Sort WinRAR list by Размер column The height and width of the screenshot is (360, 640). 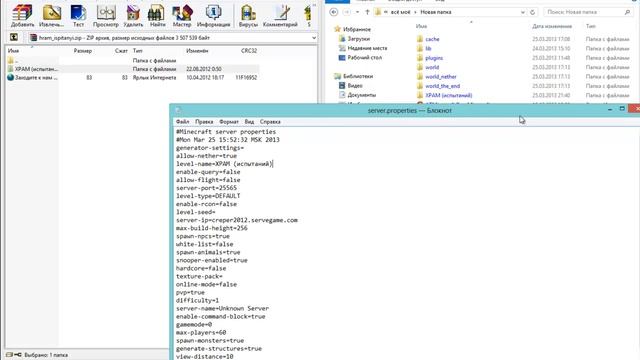click(x=83, y=51)
